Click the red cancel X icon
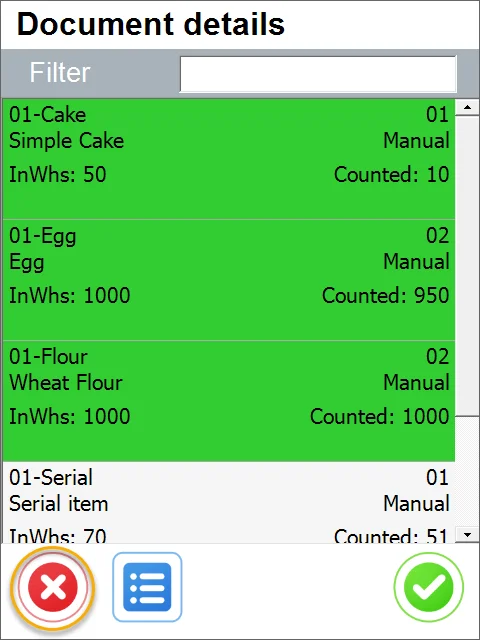Screen dimensions: 480x640 pyautogui.click(x=53, y=587)
